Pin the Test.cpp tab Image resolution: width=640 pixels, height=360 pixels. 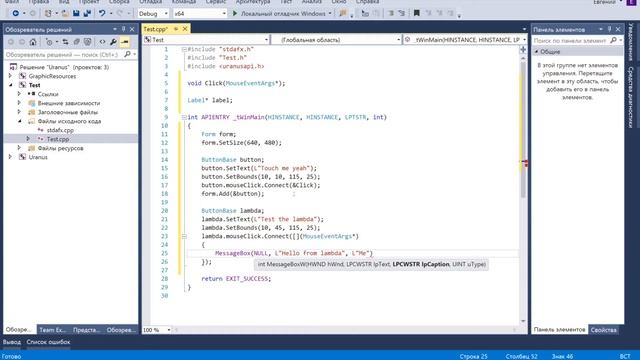pyautogui.click(x=176, y=29)
